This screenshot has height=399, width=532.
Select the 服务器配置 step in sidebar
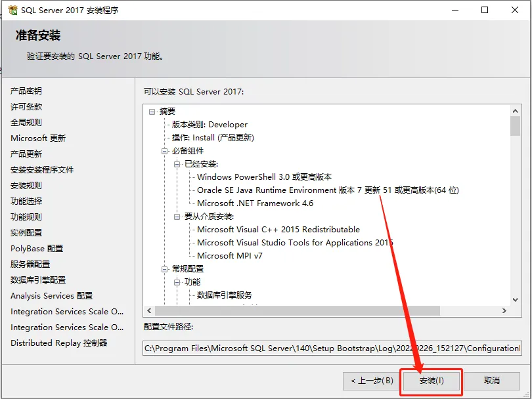(30, 264)
